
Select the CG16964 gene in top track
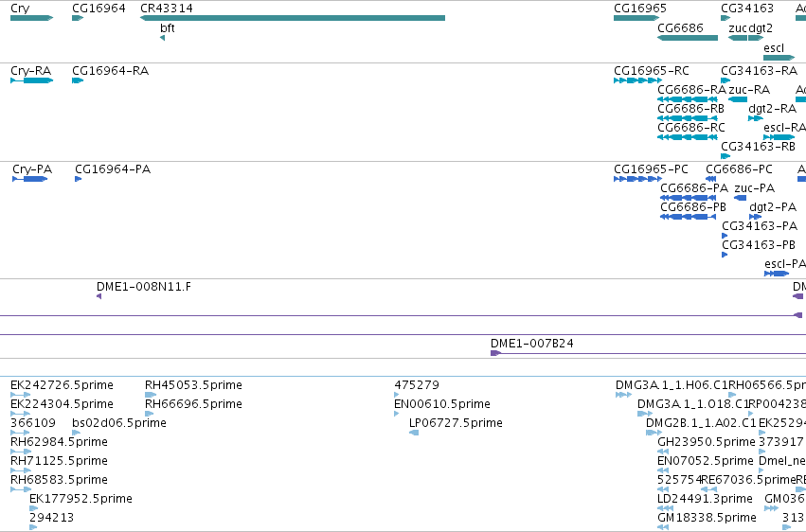tap(99, 9)
